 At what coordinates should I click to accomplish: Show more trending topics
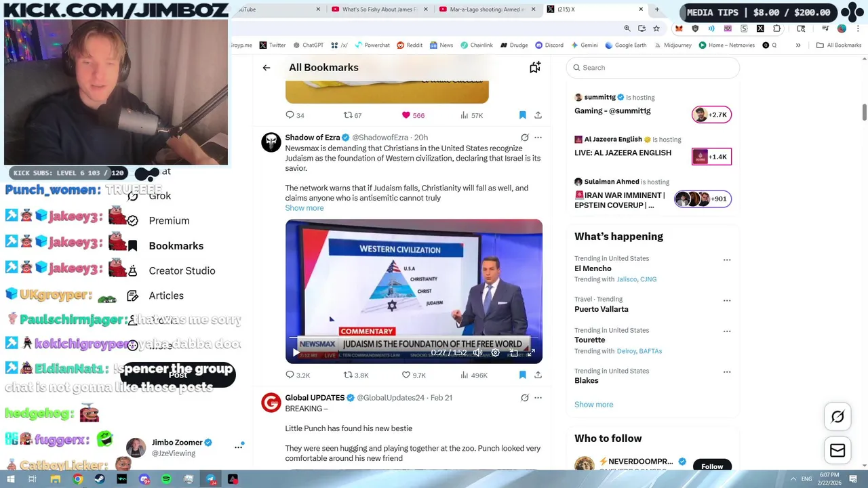(x=593, y=405)
